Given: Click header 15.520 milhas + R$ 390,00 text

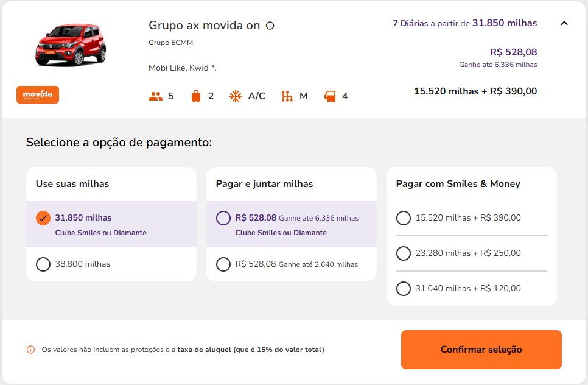Looking at the screenshot, I should tap(475, 91).
